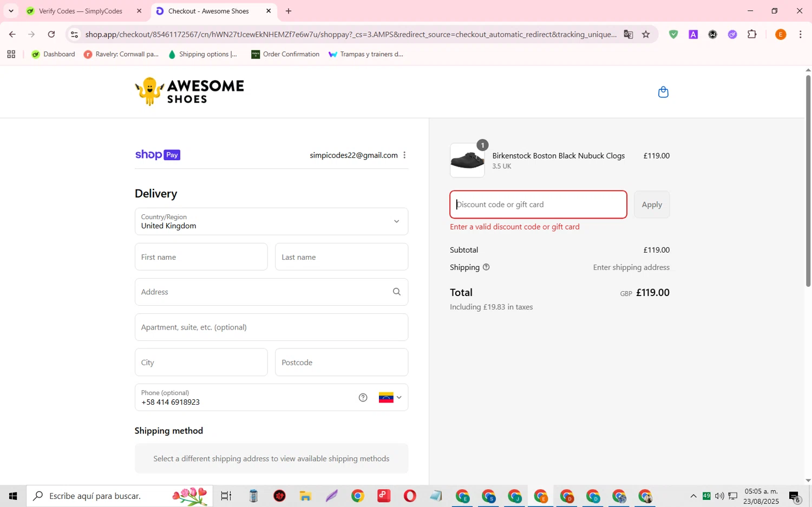Click the First name field

(201, 257)
